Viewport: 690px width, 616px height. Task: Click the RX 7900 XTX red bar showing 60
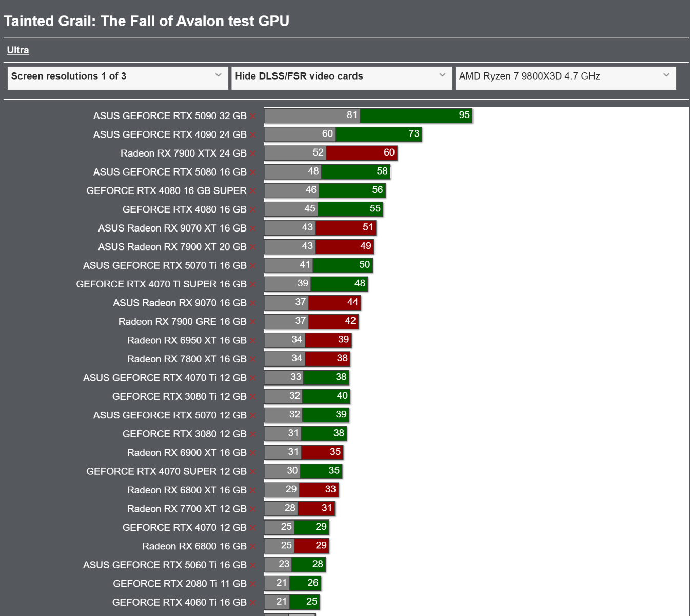point(362,153)
